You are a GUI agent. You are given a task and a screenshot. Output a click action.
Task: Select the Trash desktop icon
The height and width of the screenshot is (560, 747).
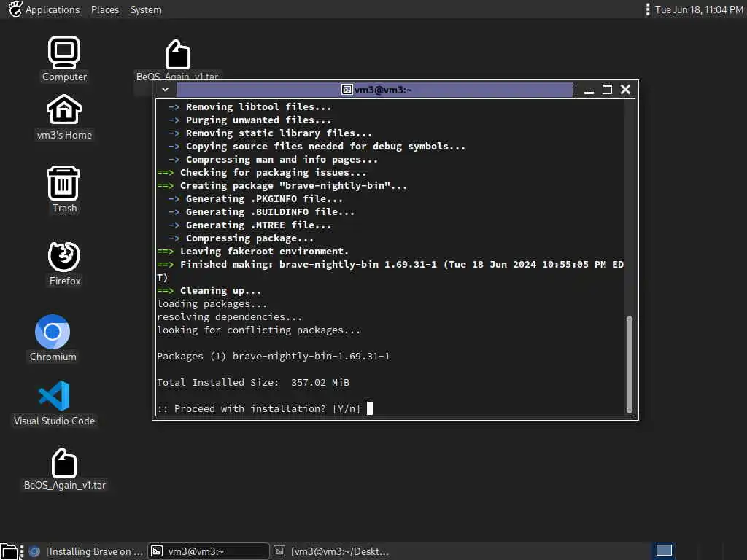pos(64,190)
